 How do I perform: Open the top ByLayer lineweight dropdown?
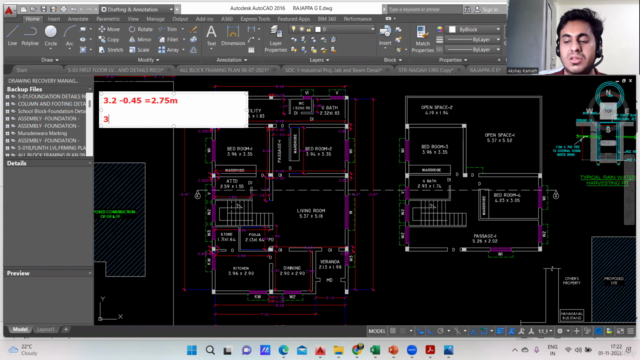click(x=473, y=40)
